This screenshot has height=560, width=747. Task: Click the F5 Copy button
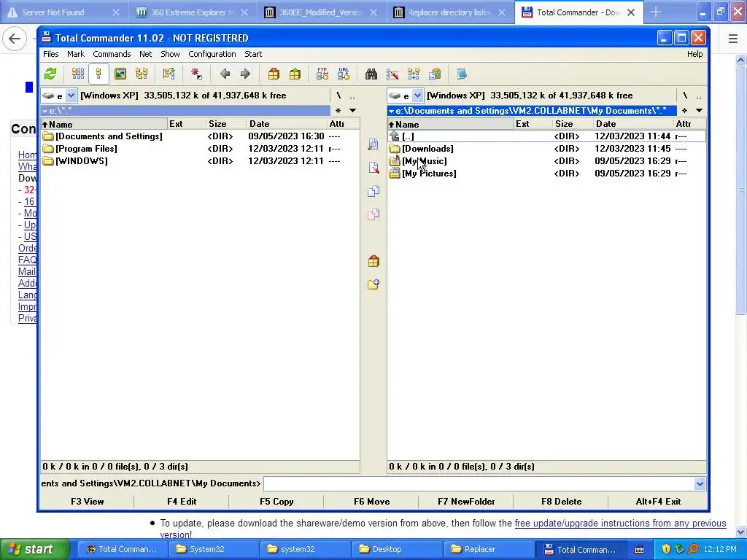click(276, 502)
